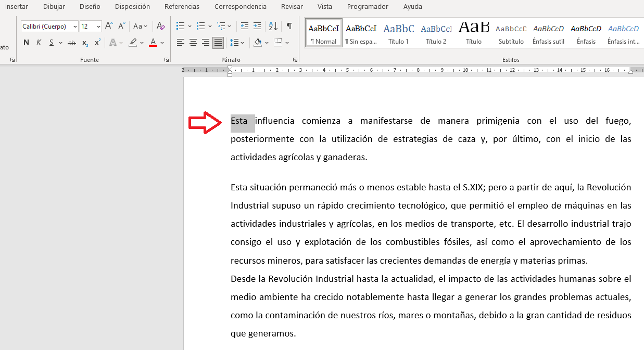Open the borders dropdown arrow

[x=287, y=43]
